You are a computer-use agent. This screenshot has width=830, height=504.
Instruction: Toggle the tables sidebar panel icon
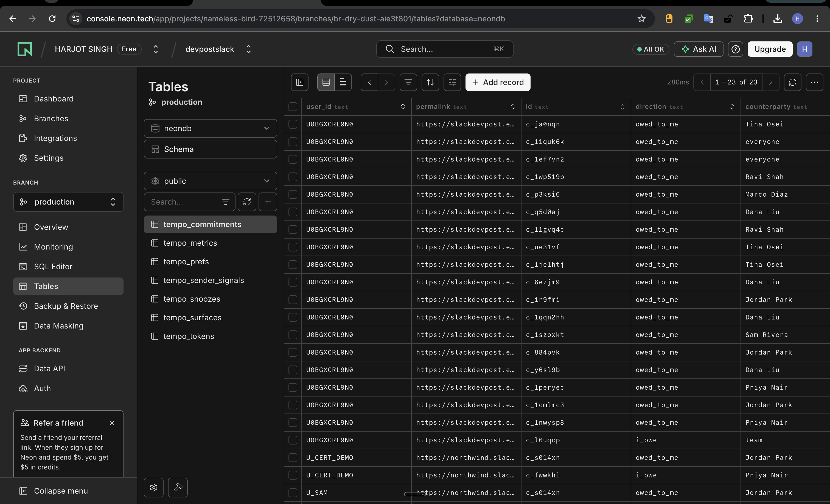[299, 82]
